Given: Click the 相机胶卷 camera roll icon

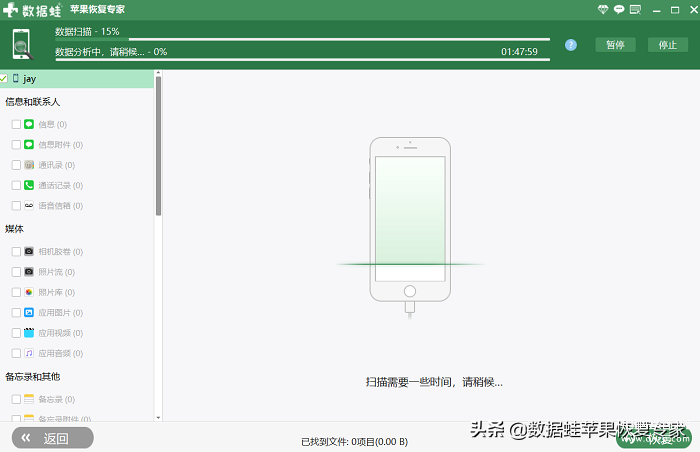Looking at the screenshot, I should pyautogui.click(x=29, y=251).
